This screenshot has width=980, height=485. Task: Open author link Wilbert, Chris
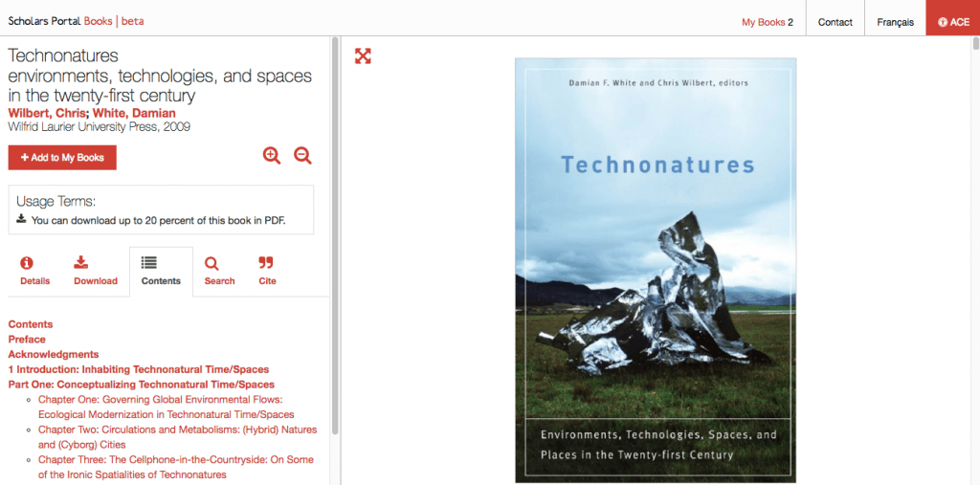point(46,113)
